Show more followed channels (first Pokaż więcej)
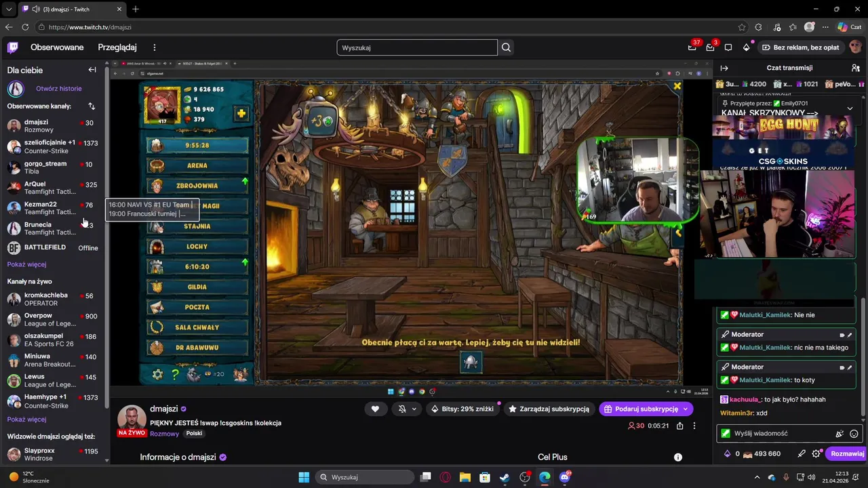 [x=26, y=264]
